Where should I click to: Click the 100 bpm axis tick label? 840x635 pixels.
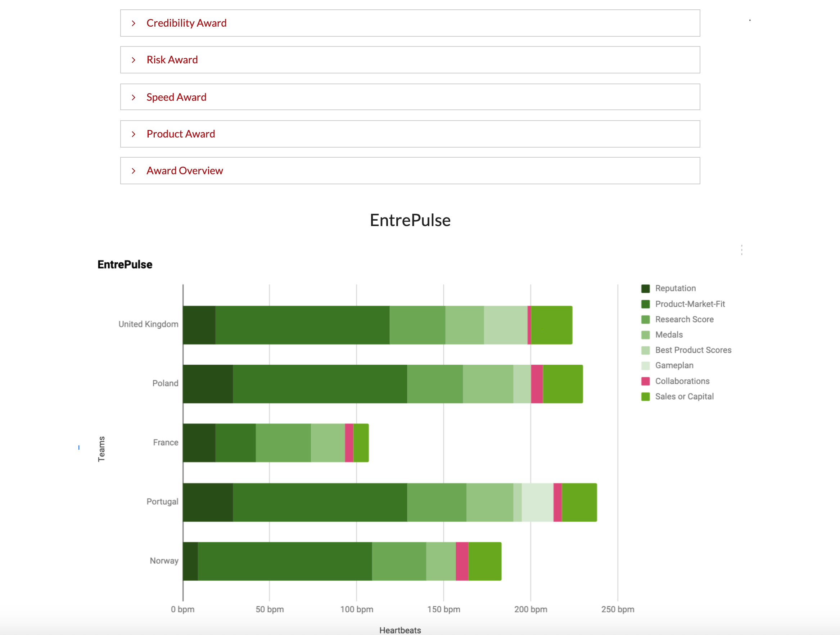pos(357,609)
